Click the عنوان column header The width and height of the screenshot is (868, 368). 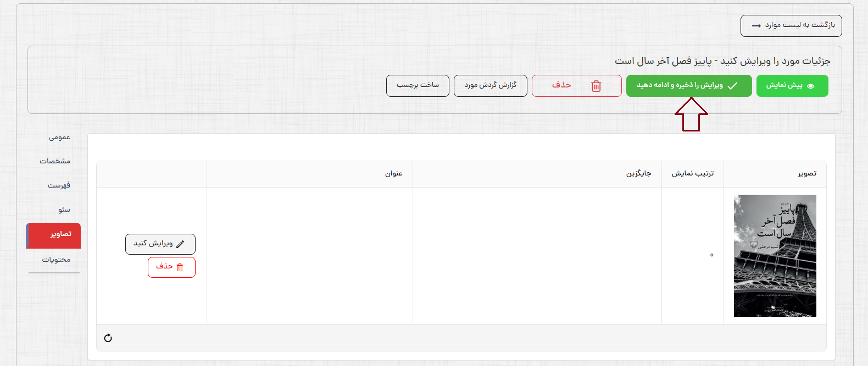pos(393,174)
